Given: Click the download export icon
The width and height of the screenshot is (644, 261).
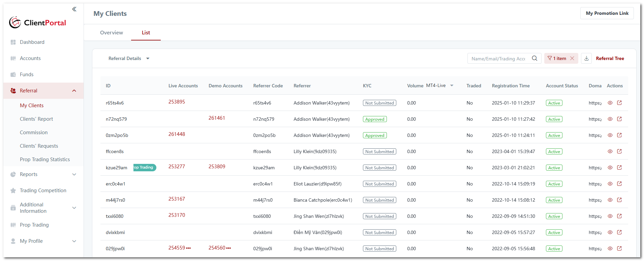Looking at the screenshot, I should tap(586, 58).
